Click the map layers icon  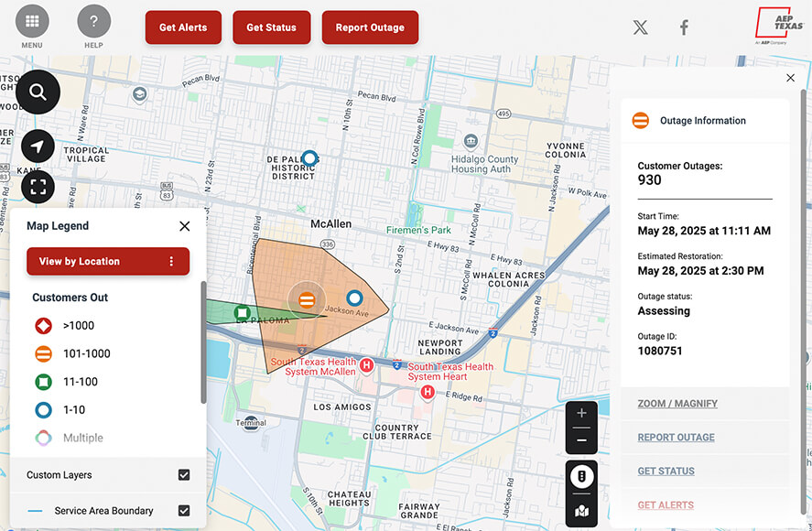(x=581, y=511)
